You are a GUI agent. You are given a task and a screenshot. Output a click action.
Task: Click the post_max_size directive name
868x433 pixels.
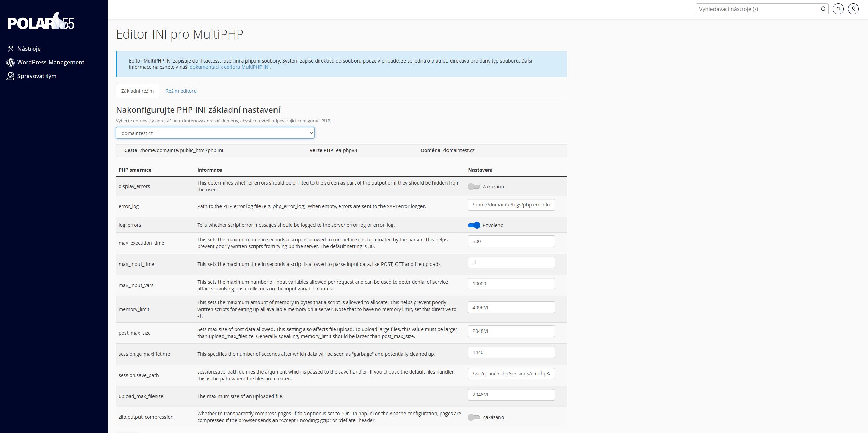[x=135, y=333]
